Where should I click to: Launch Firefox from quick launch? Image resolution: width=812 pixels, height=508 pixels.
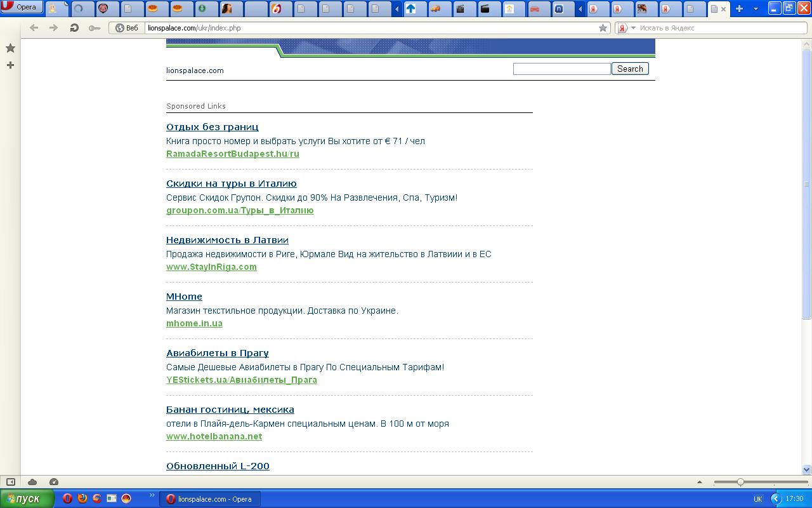[82, 498]
